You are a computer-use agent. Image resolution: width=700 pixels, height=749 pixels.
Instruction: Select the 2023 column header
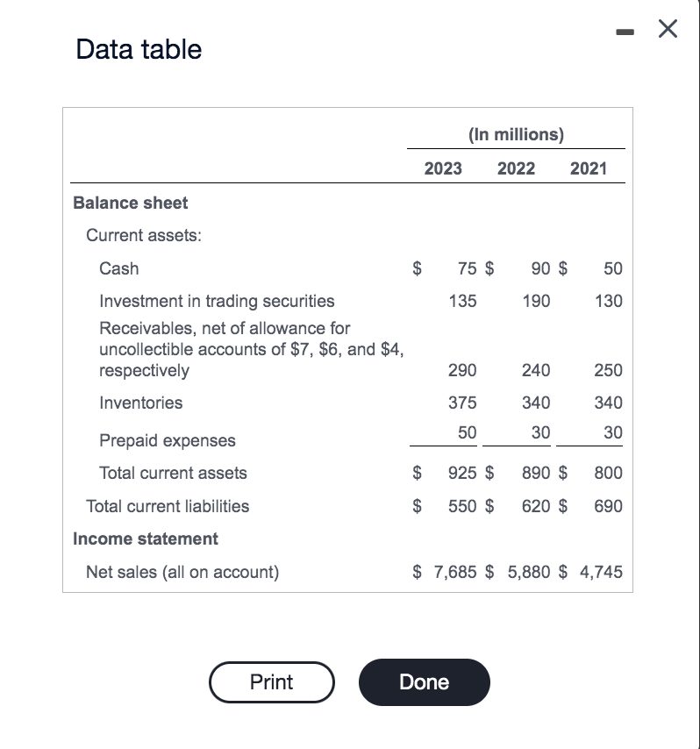(442, 168)
